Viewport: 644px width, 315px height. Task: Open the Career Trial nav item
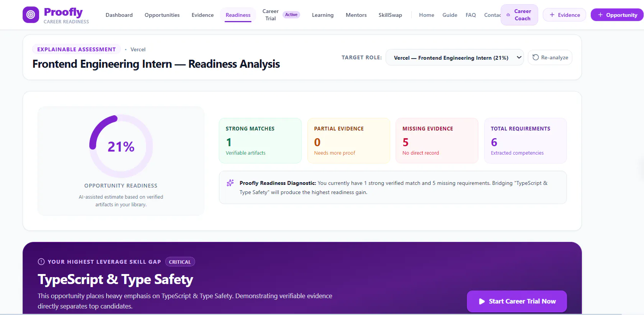tap(271, 15)
